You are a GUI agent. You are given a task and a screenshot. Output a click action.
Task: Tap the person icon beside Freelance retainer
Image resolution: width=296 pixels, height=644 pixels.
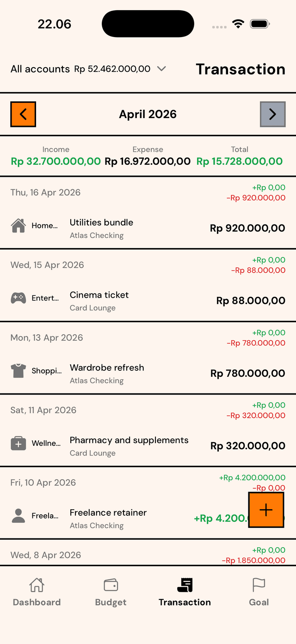(18, 515)
